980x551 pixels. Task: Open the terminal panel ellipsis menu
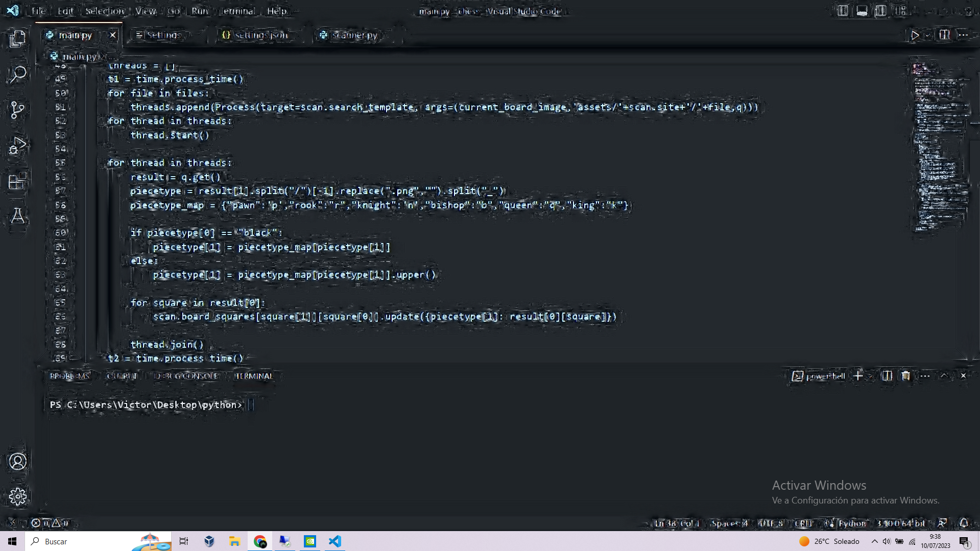tap(925, 376)
